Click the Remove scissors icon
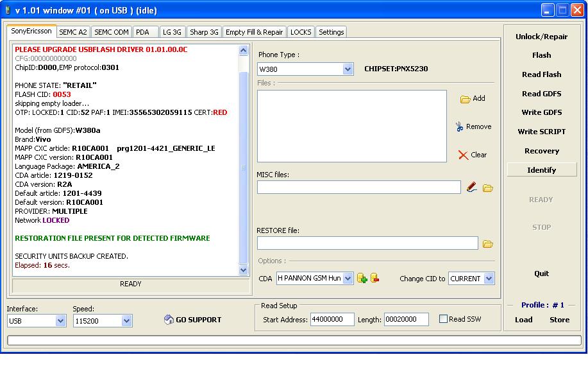588x373 pixels. click(459, 126)
